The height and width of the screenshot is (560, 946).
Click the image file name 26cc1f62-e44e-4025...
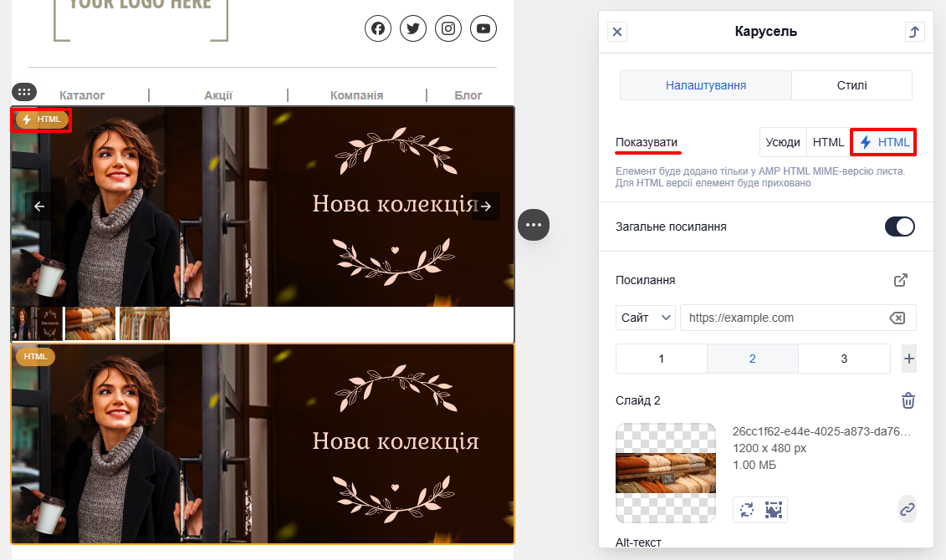pos(821,431)
